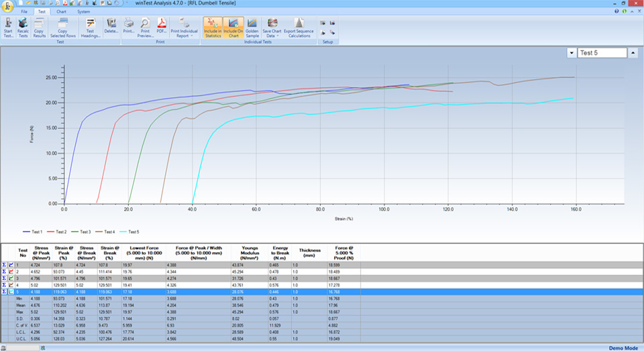This screenshot has width=644, height=352.
Task: Toggle sigma statistics icon for test 1
Action: (4, 265)
